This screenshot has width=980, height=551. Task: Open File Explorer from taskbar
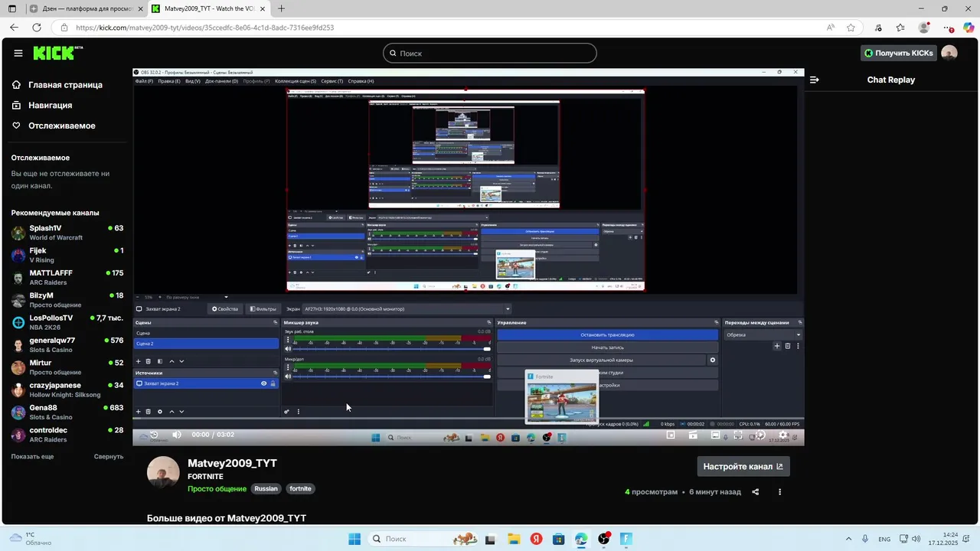click(513, 539)
